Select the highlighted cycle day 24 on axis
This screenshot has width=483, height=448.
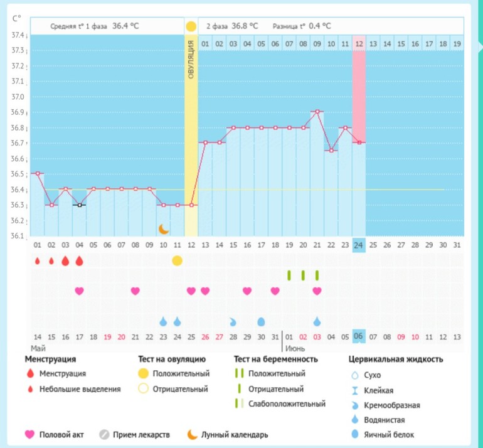point(358,245)
